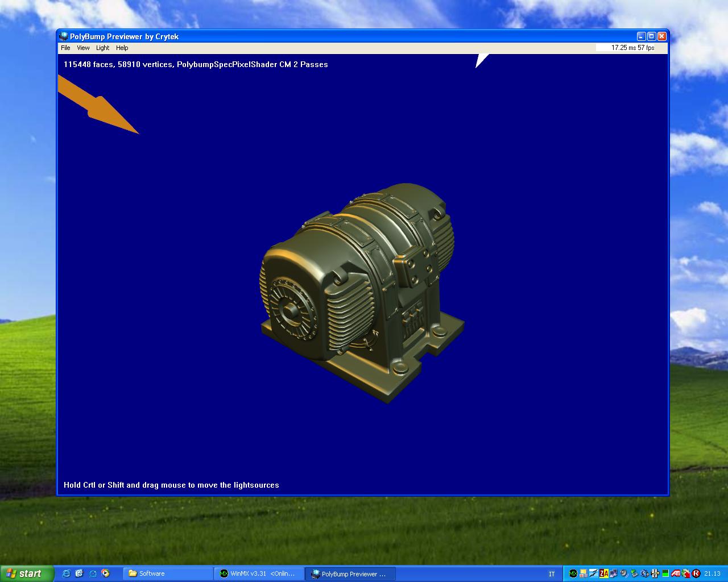Screen dimensions: 728x582
Task: Open the Windows Start menu
Action: coord(27,573)
